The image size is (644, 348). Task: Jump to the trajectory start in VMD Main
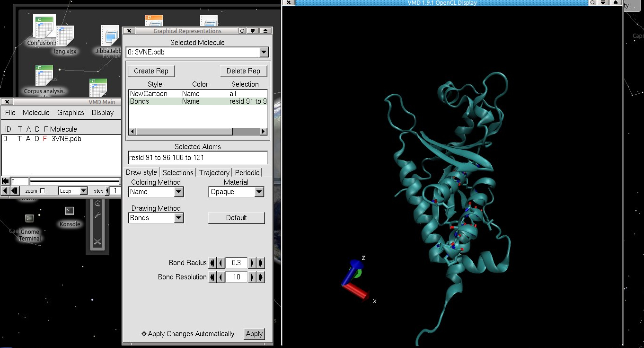click(x=5, y=181)
